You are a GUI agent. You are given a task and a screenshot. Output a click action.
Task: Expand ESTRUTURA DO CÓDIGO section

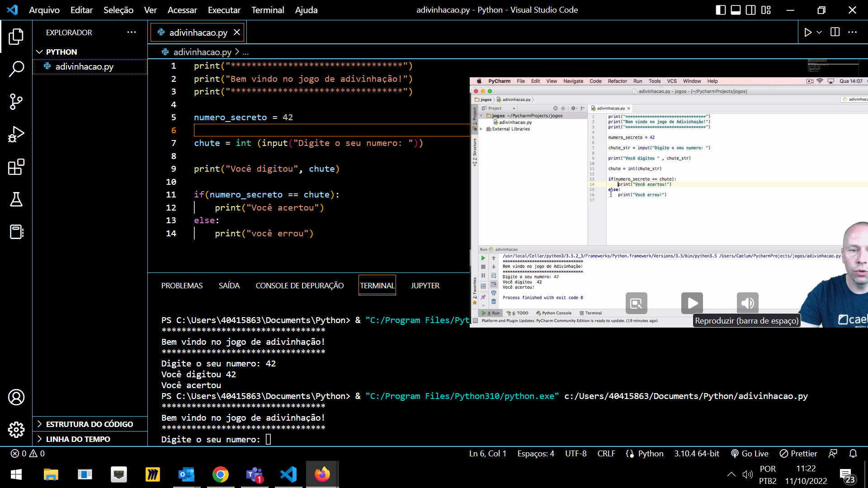tap(90, 424)
